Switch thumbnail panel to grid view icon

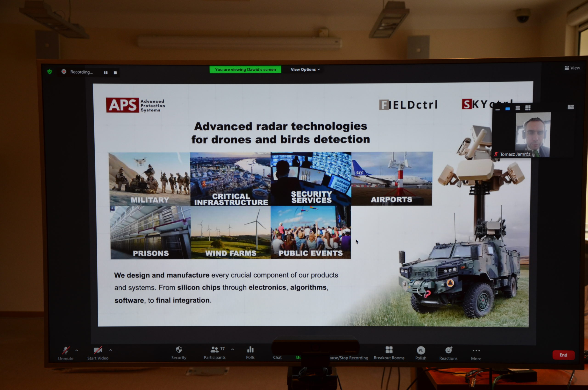pos(528,108)
